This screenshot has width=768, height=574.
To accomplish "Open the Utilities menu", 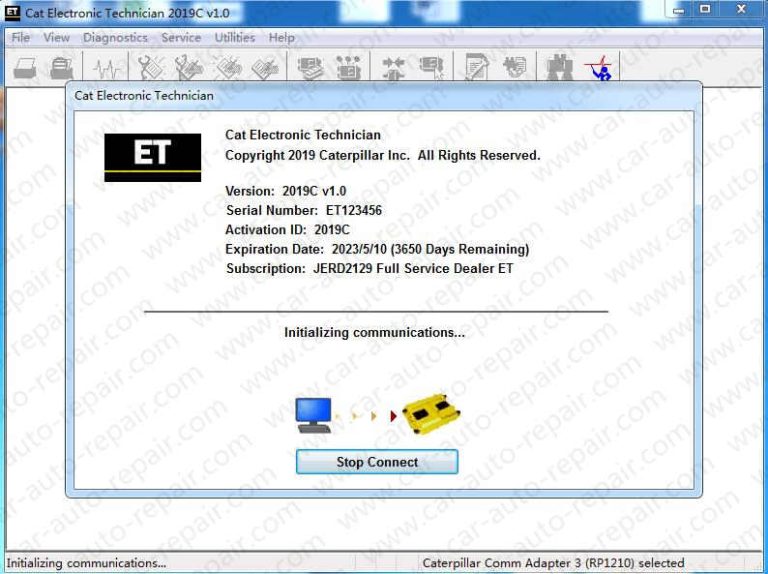I will point(235,38).
